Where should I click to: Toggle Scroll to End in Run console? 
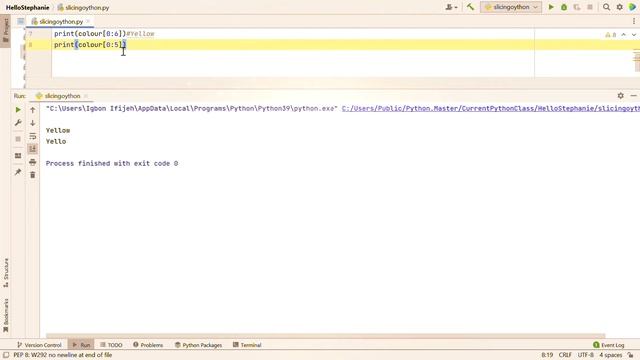[x=33, y=149]
